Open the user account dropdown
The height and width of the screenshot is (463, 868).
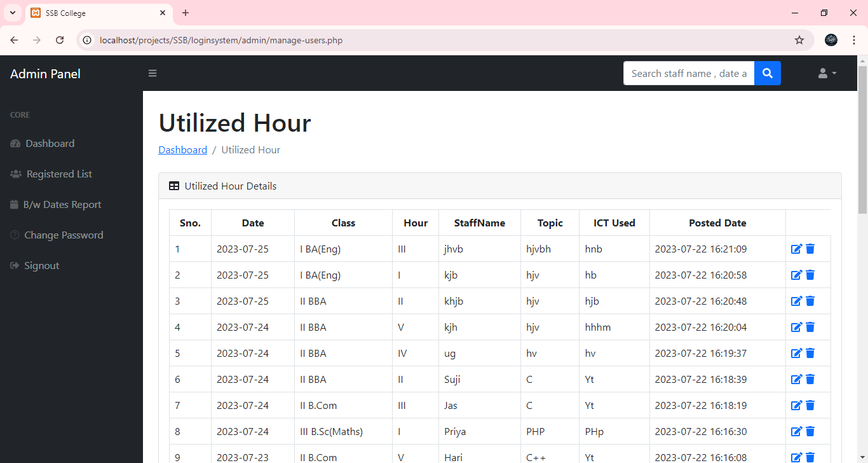click(x=826, y=73)
